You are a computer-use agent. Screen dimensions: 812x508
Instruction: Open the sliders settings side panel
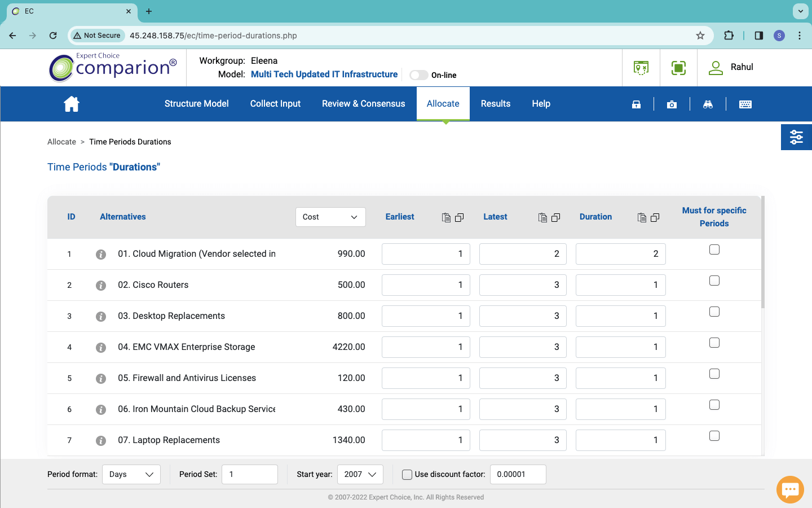796,137
